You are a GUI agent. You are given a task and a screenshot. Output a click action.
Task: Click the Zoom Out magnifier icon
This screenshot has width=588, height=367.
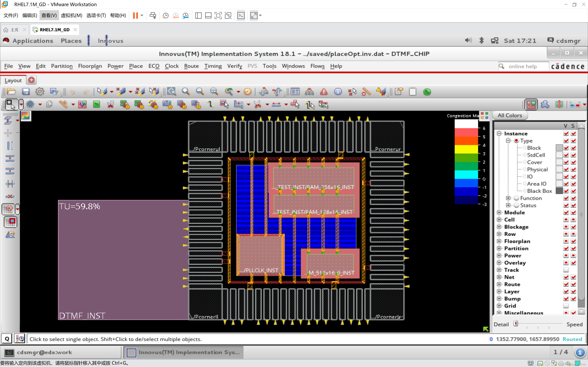point(200,92)
